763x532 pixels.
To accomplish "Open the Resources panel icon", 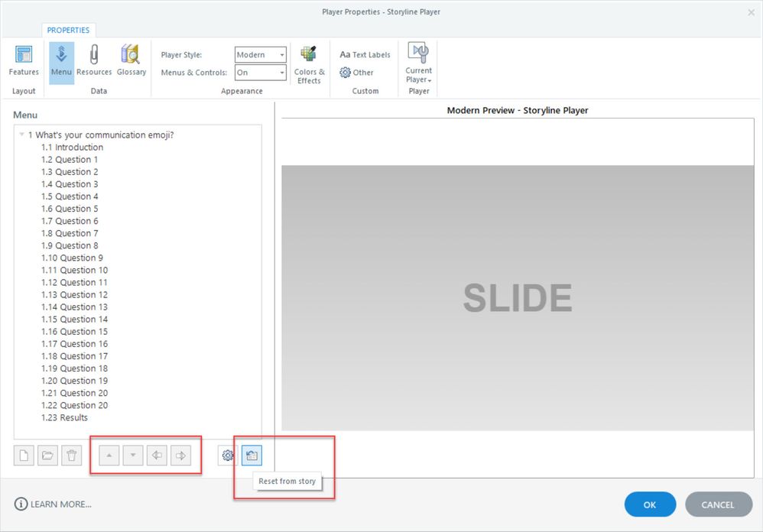I will pyautogui.click(x=94, y=62).
